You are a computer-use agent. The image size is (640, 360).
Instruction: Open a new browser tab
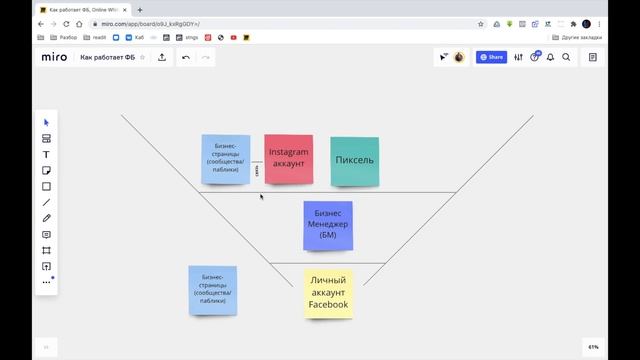pos(140,10)
